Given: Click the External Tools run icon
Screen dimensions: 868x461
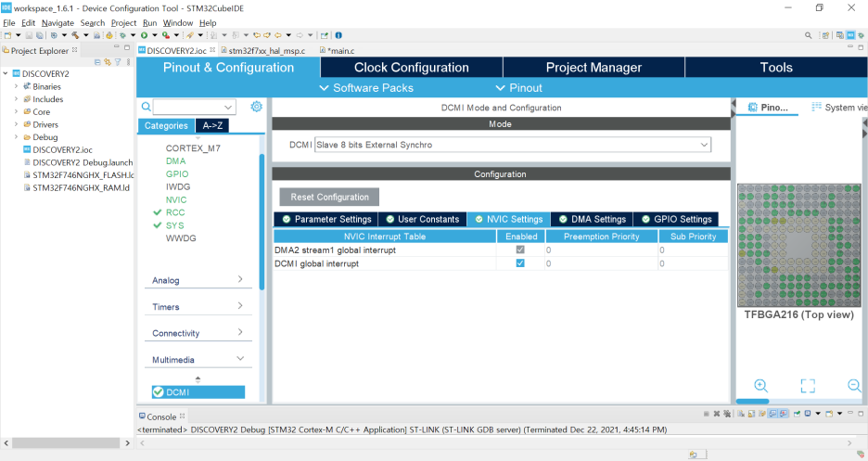Looking at the screenshot, I should tap(165, 35).
